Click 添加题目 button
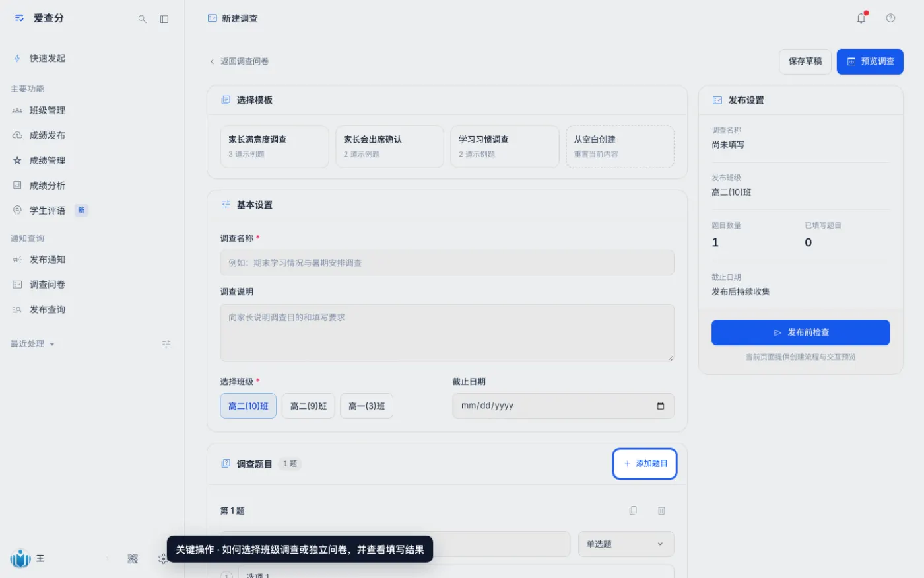This screenshot has height=578, width=924. tap(645, 464)
